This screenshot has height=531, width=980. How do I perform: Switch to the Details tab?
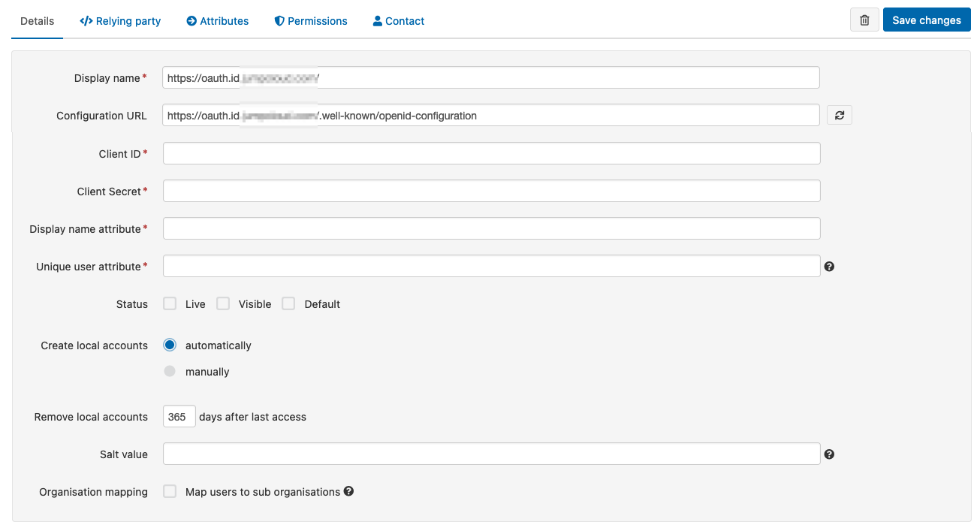click(37, 20)
